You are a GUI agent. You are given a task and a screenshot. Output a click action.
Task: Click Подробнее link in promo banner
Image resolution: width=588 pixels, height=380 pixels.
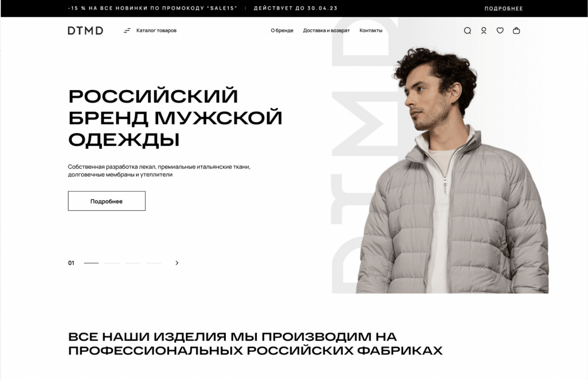[504, 8]
